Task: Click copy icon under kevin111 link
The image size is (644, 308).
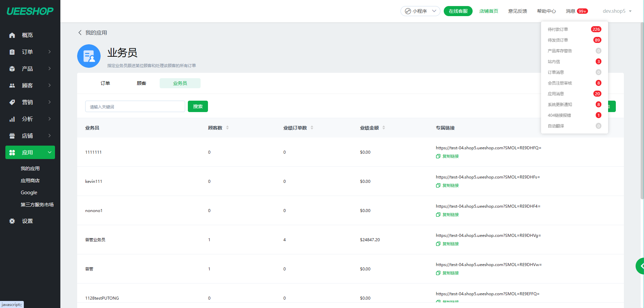Action: [x=438, y=186]
